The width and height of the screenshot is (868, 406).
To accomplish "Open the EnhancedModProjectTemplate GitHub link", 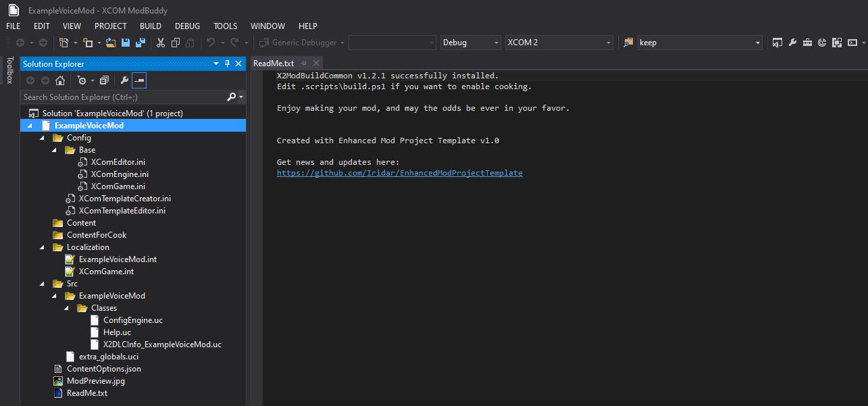I will [x=399, y=173].
